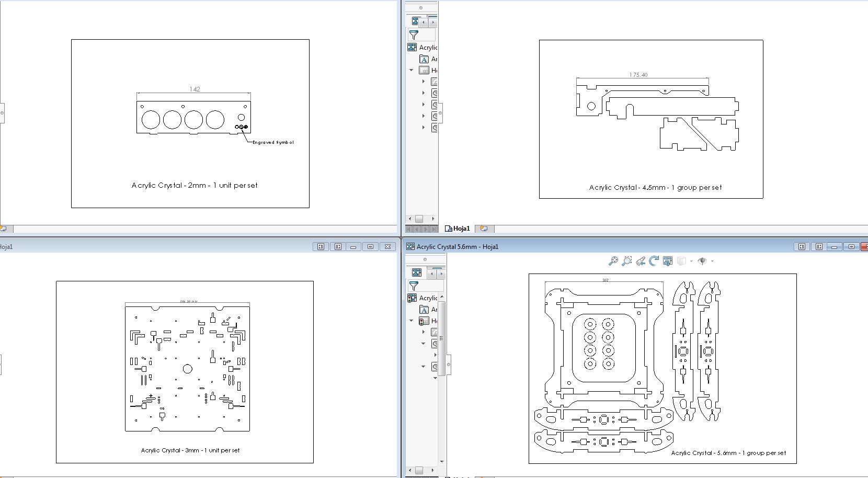This screenshot has width=868, height=478.
Task: Select the Zoom to Area tool
Action: [x=626, y=261]
